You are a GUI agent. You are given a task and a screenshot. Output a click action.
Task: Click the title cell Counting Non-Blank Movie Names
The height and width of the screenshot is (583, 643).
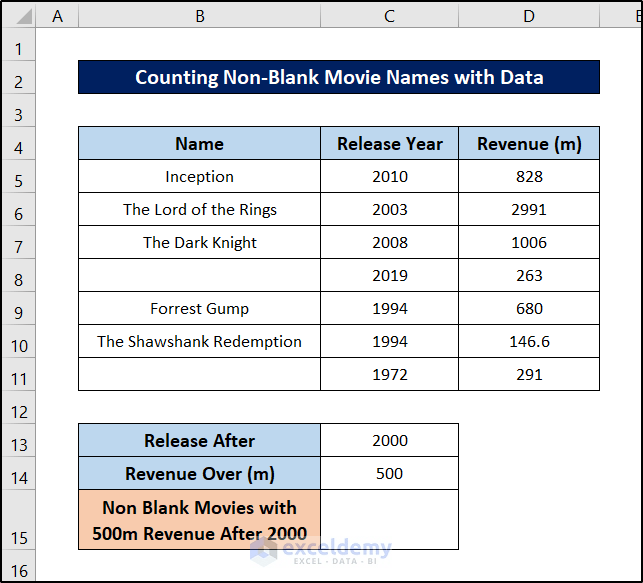pos(339,77)
